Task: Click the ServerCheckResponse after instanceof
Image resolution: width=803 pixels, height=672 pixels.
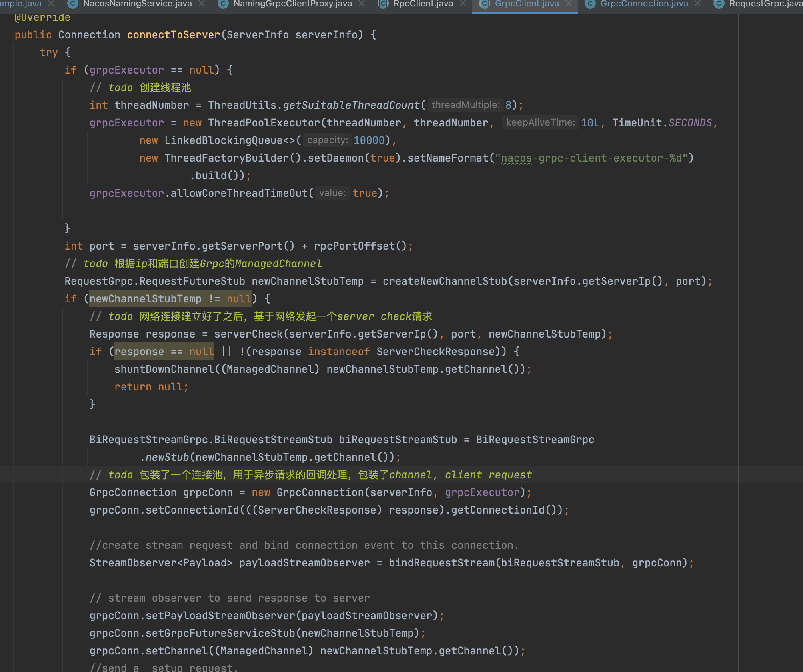Action: pyautogui.click(x=436, y=352)
